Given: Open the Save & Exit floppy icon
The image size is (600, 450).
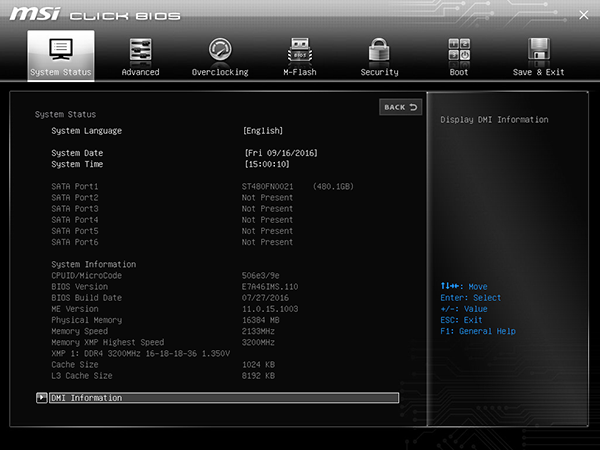Looking at the screenshot, I should pyautogui.click(x=539, y=49).
